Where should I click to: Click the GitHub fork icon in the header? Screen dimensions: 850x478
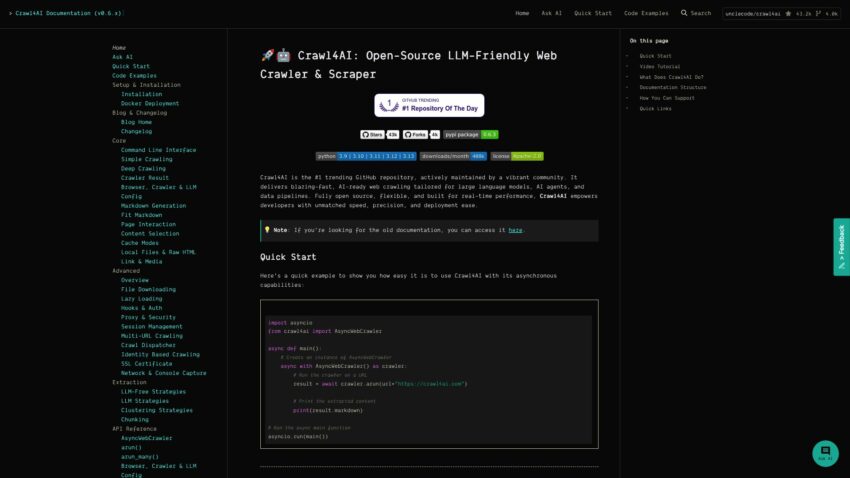pos(819,14)
